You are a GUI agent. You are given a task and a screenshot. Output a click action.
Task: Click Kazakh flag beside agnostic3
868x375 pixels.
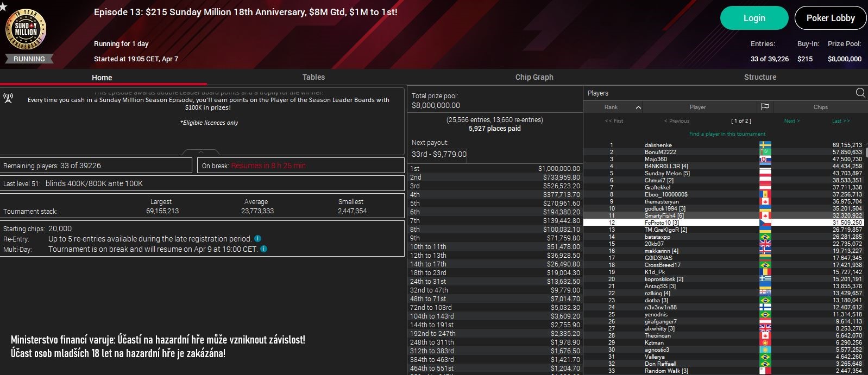point(765,349)
